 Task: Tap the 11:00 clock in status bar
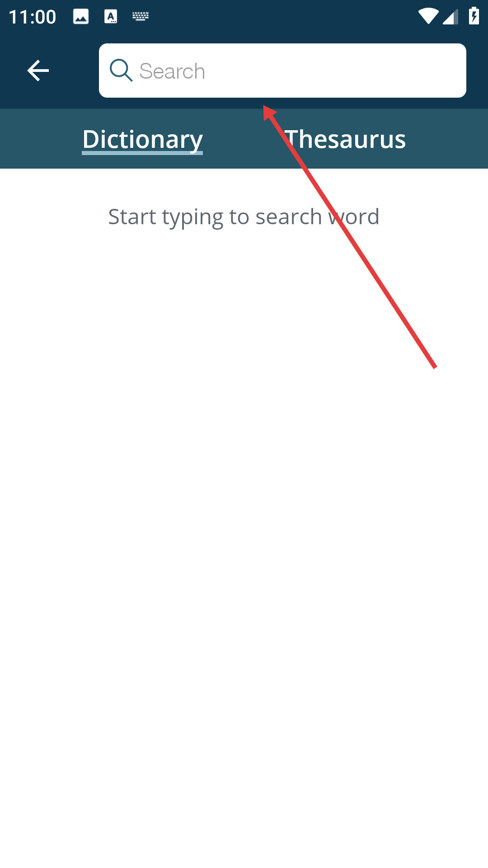(32, 17)
